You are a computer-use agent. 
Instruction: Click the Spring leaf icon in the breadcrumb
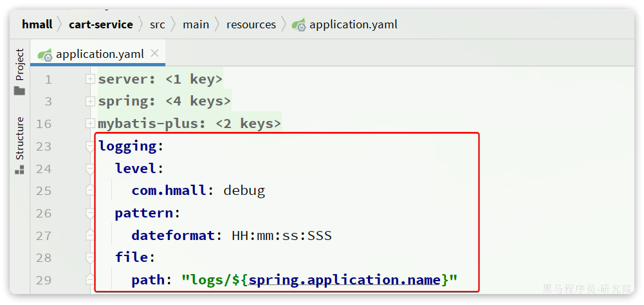pos(299,25)
